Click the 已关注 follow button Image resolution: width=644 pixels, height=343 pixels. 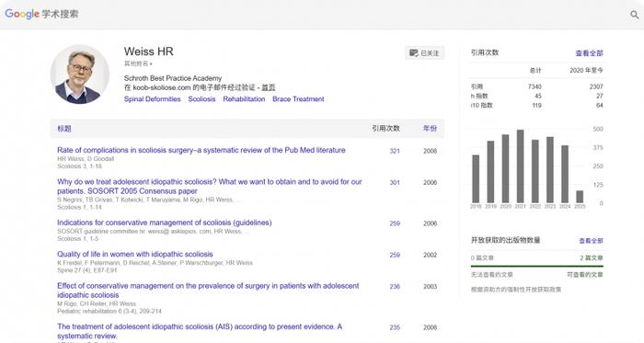425,53
